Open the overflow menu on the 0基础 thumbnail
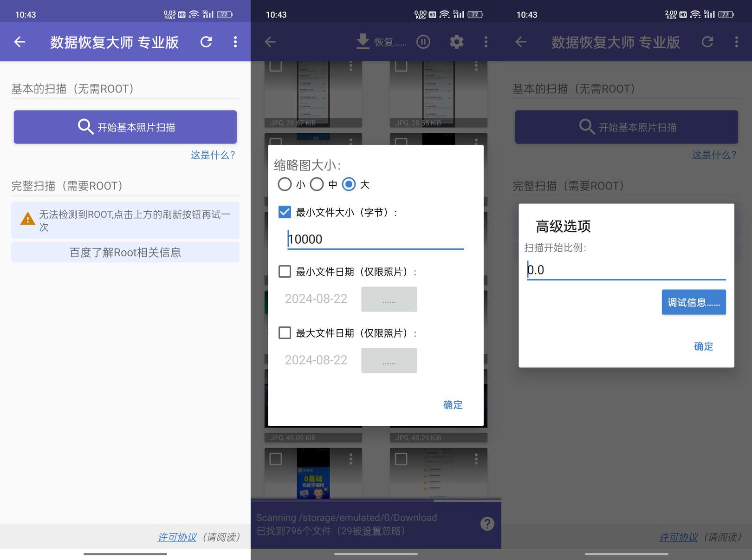Screen dimensions: 752x560 [351, 459]
